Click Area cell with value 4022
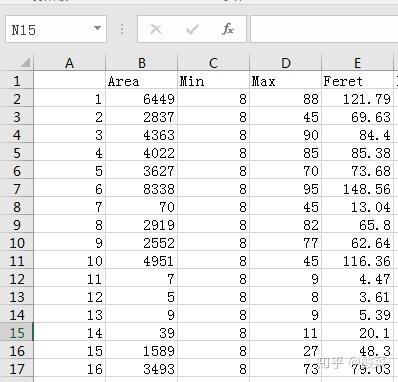This screenshot has width=398, height=382. click(142, 153)
